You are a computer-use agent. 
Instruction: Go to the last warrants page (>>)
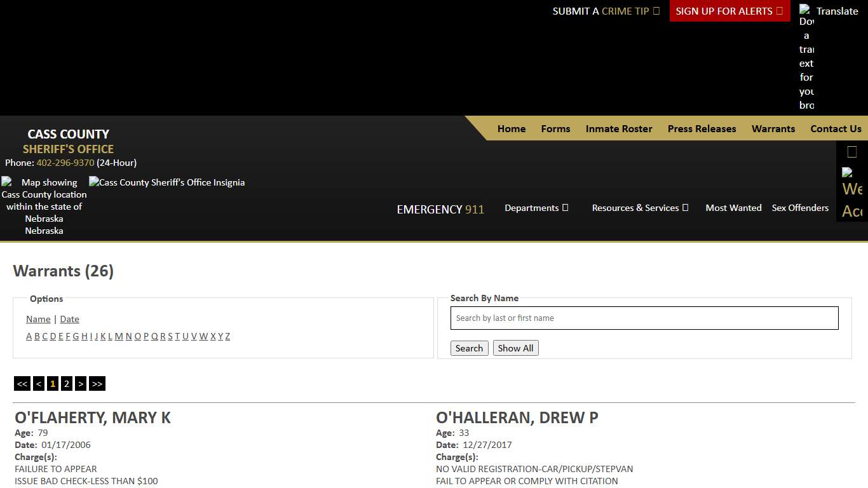(x=97, y=384)
